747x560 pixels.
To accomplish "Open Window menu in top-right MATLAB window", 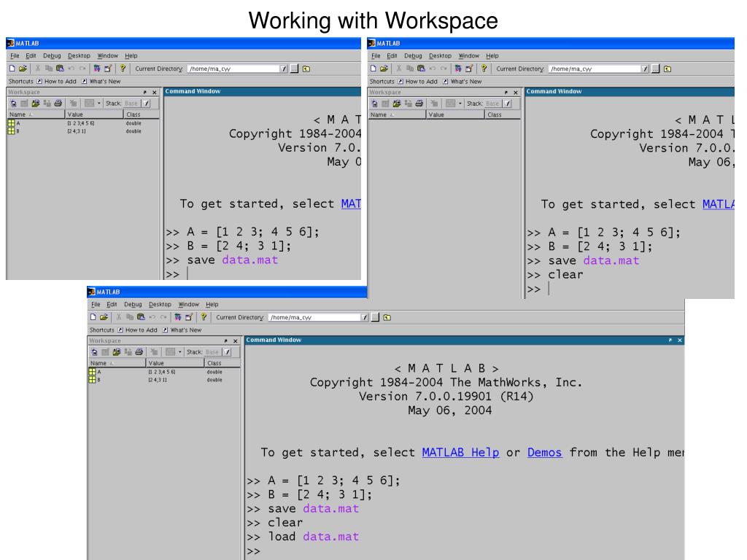I will [x=469, y=55].
